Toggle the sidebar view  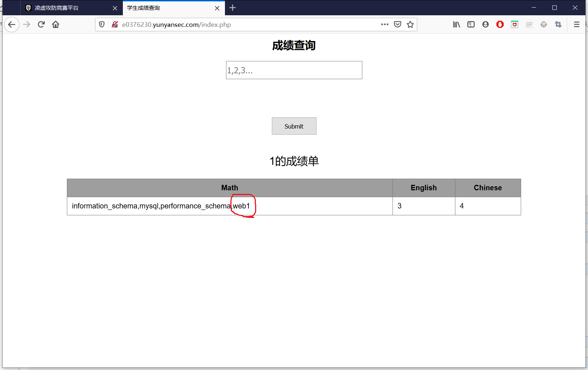click(471, 24)
